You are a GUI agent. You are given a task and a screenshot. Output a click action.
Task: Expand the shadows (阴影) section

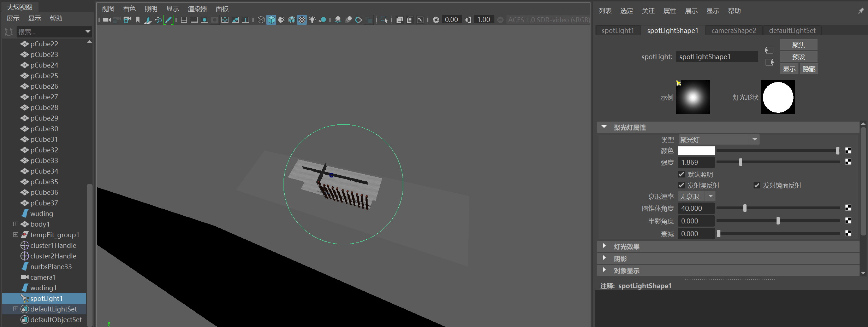click(x=604, y=258)
